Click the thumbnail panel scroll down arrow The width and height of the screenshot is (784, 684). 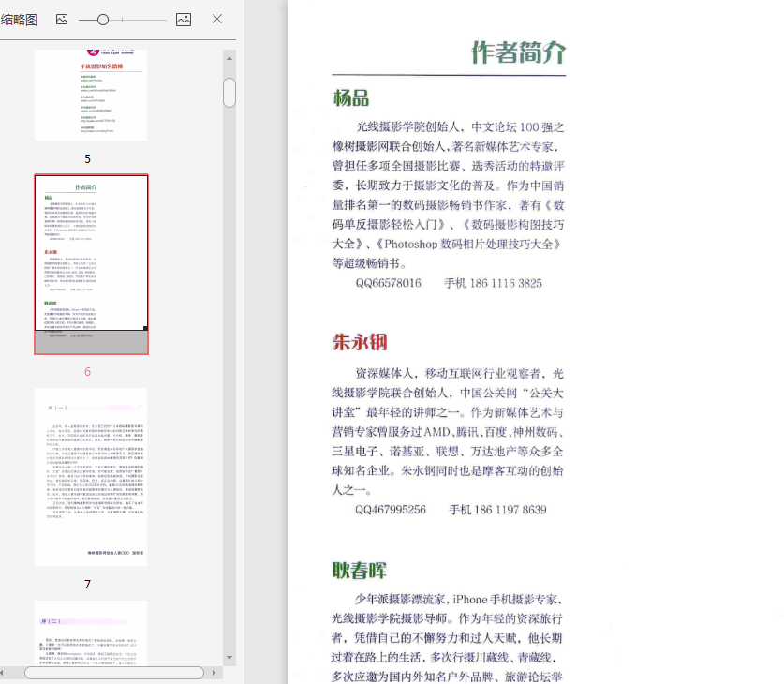[x=229, y=658]
